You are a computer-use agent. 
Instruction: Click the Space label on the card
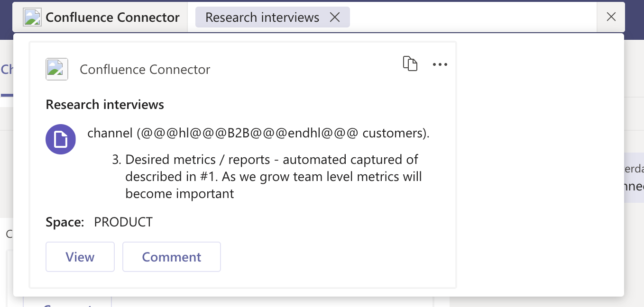point(64,222)
